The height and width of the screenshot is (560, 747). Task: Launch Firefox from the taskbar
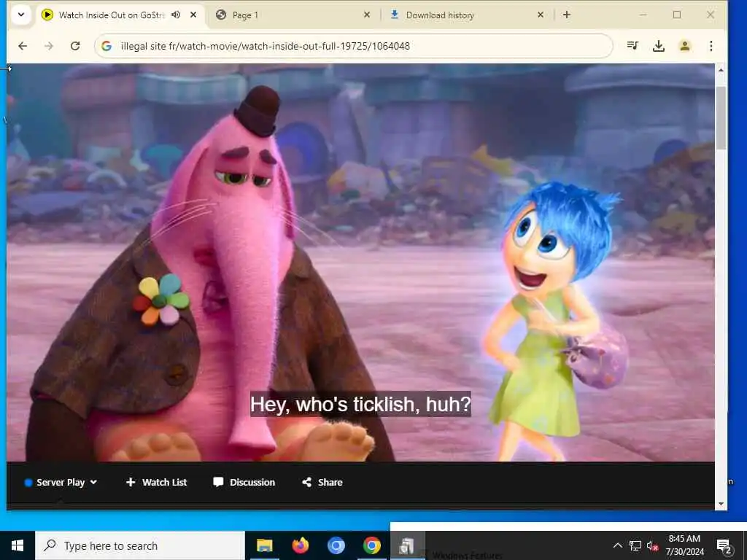[x=300, y=545]
